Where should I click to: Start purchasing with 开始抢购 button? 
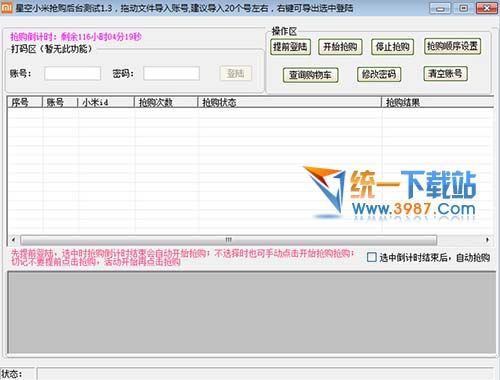[340, 47]
